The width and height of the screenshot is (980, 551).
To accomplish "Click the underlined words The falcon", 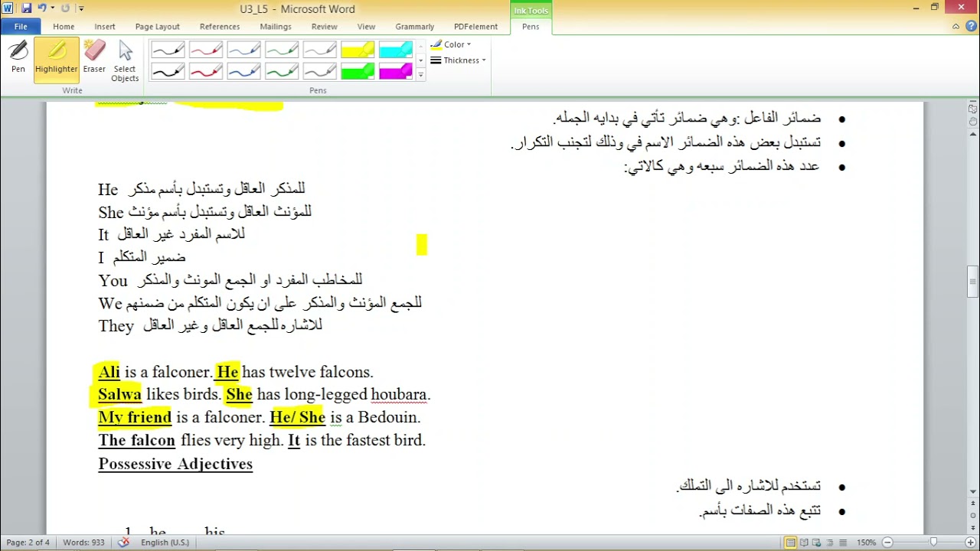I will (137, 441).
